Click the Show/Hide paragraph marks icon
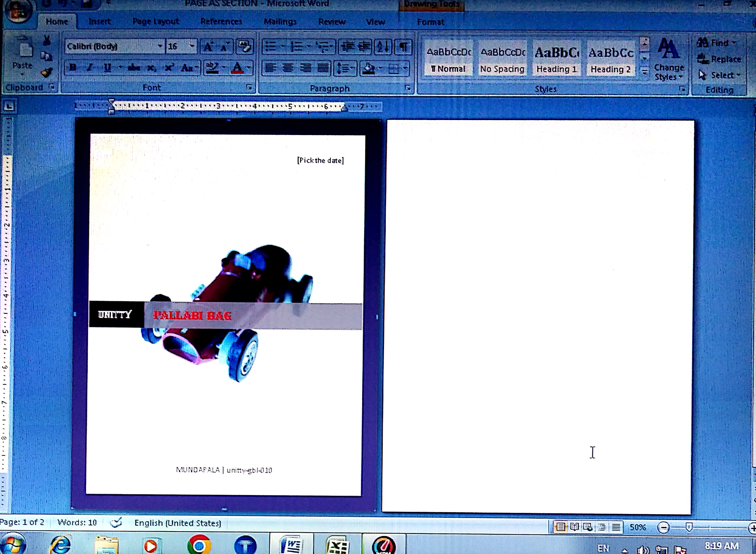Image resolution: width=756 pixels, height=554 pixels. click(404, 47)
